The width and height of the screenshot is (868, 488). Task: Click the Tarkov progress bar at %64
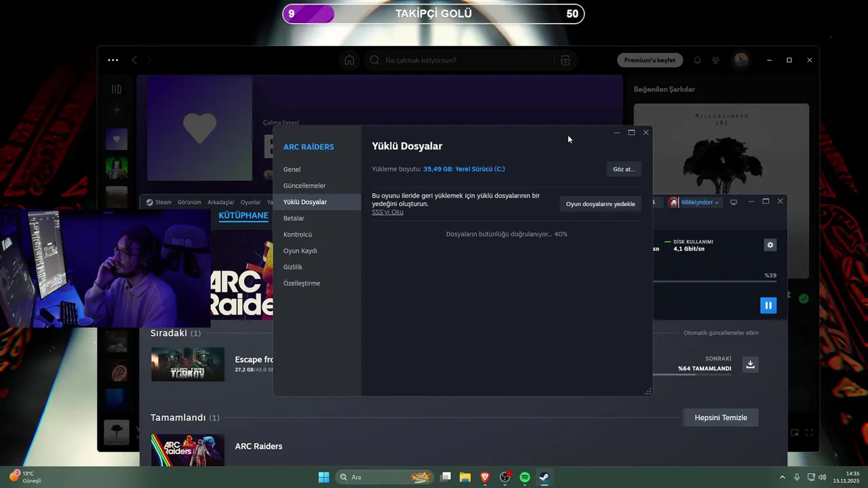[x=692, y=374]
